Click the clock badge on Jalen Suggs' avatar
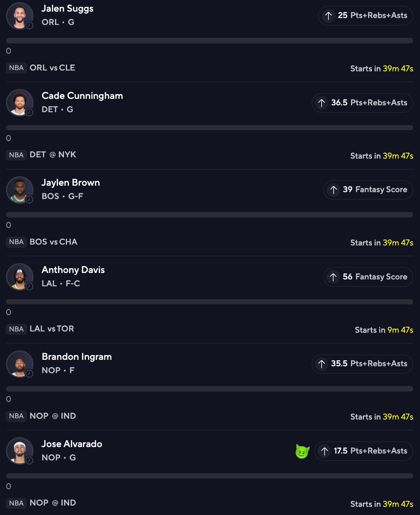Screen dimensions: 420x515 [x=29, y=25]
